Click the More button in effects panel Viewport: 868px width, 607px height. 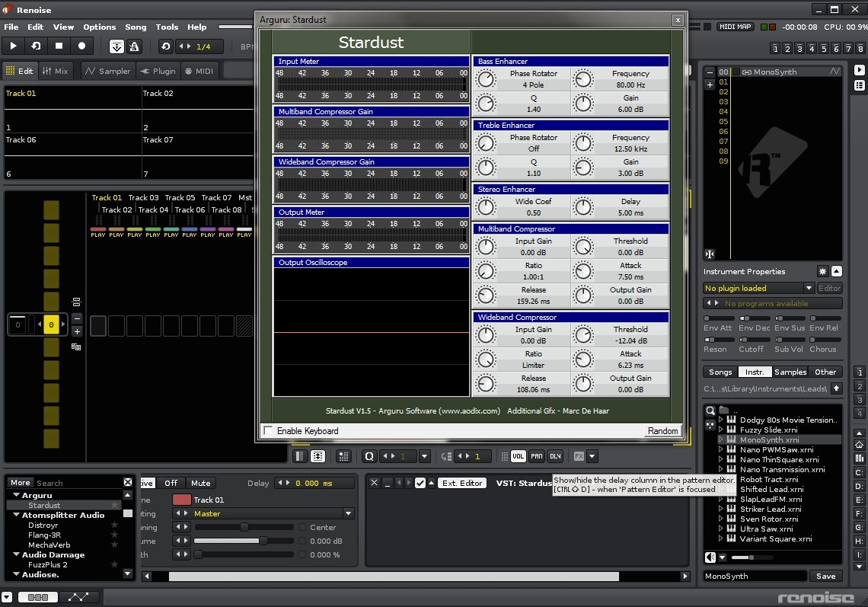(20, 482)
